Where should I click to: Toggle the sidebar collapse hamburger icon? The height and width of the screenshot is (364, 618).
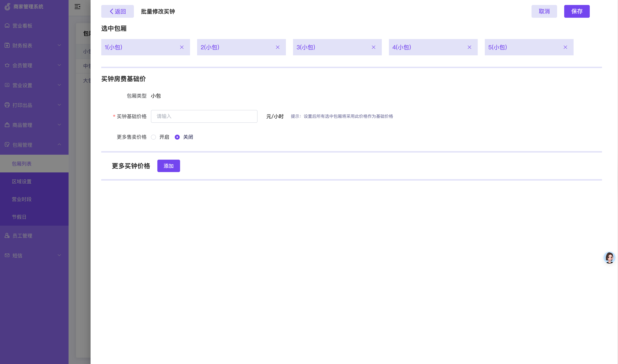[77, 7]
